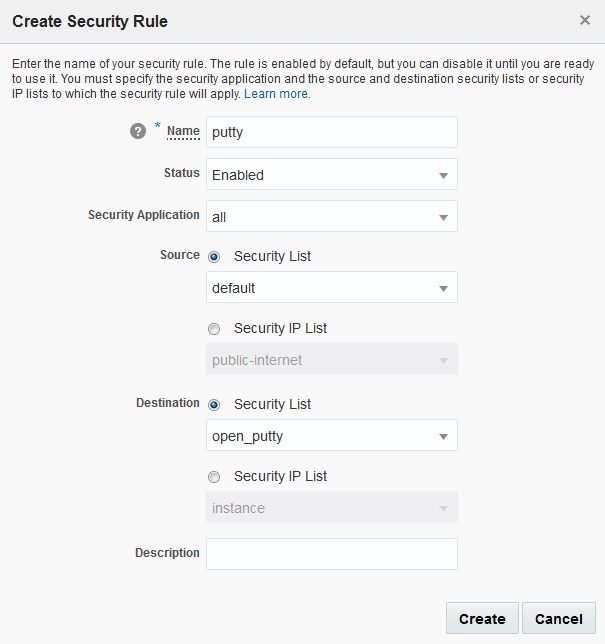This screenshot has height=644, width=605.
Task: Click the Security Application dropdown arrow
Action: click(443, 217)
